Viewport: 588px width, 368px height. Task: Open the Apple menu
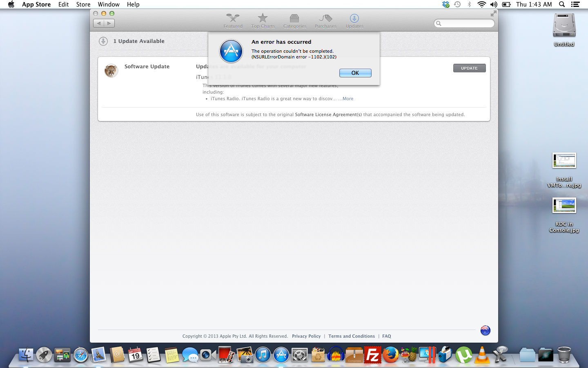tap(11, 4)
